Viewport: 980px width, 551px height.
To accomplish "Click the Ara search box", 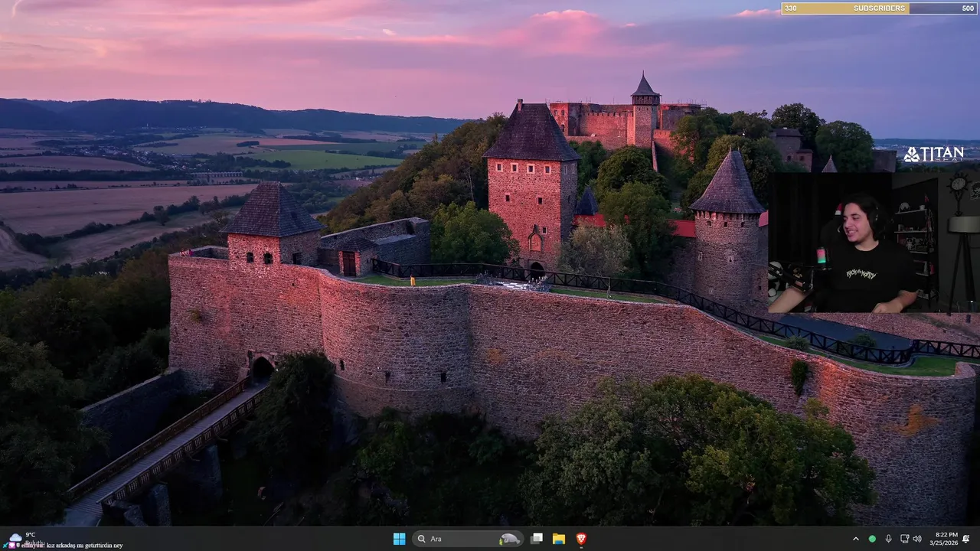I will (467, 539).
